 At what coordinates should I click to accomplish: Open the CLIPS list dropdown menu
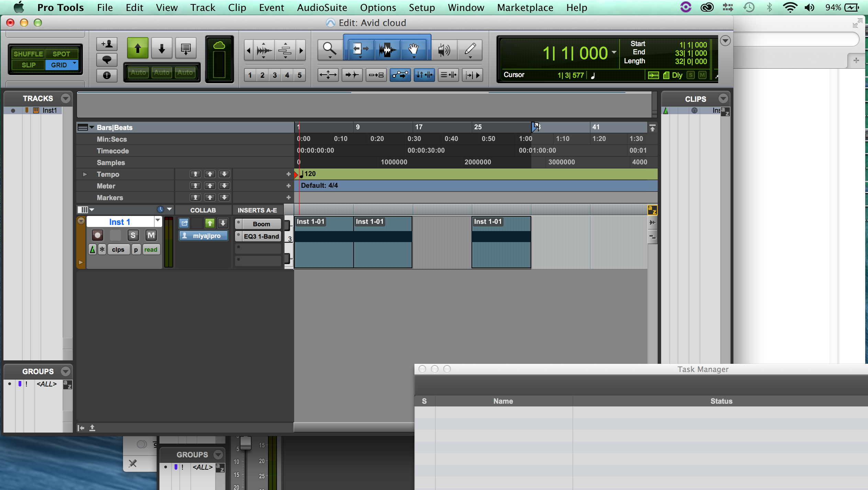click(x=723, y=99)
